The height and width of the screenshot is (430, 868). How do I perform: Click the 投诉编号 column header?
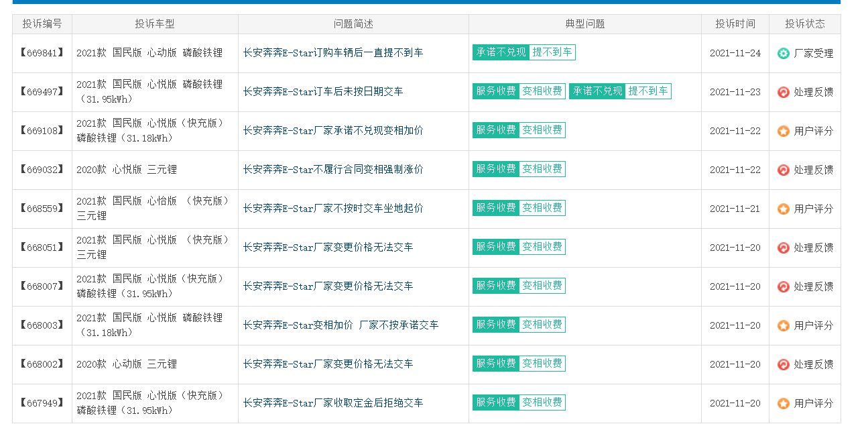click(42, 24)
